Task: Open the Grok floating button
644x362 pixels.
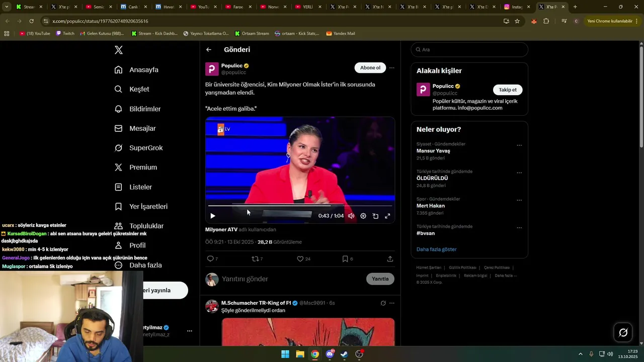Action: point(623,332)
